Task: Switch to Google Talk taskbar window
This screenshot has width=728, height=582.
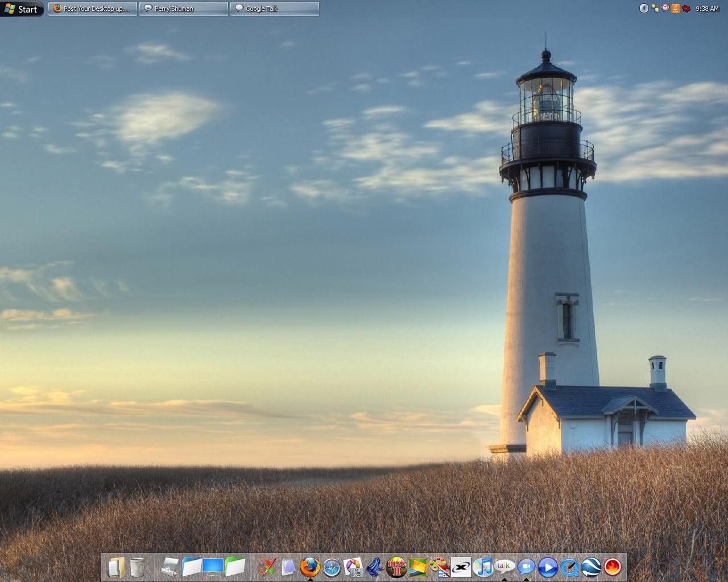Action: (275, 9)
